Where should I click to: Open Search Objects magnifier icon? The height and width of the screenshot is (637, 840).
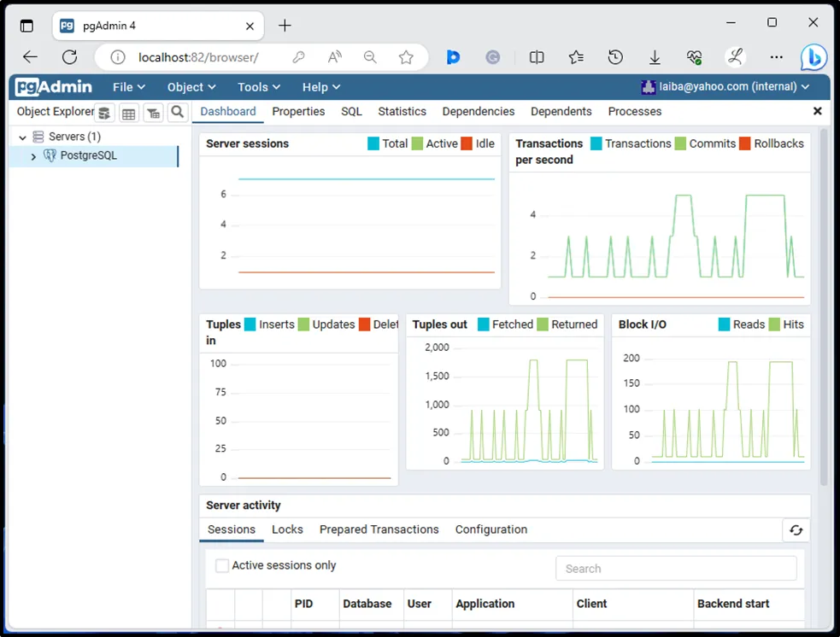pos(177,112)
